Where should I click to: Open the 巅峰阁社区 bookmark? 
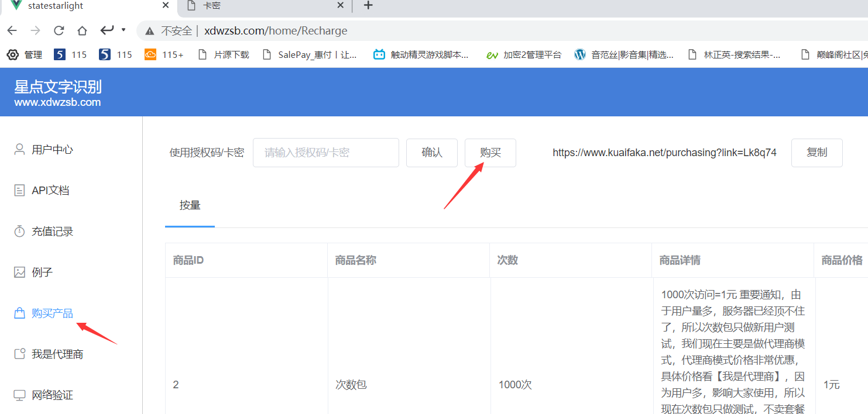(x=834, y=54)
